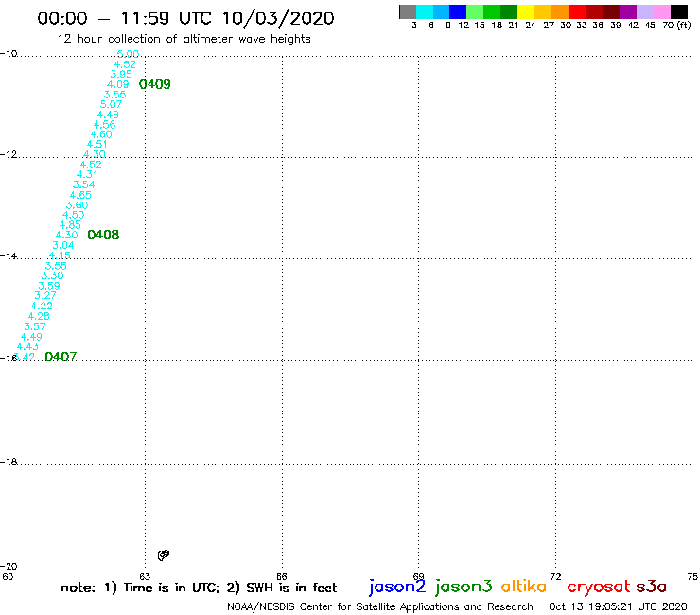The width and height of the screenshot is (700, 615).
Task: Click the 4.43 wave height value
Action: [x=27, y=346]
